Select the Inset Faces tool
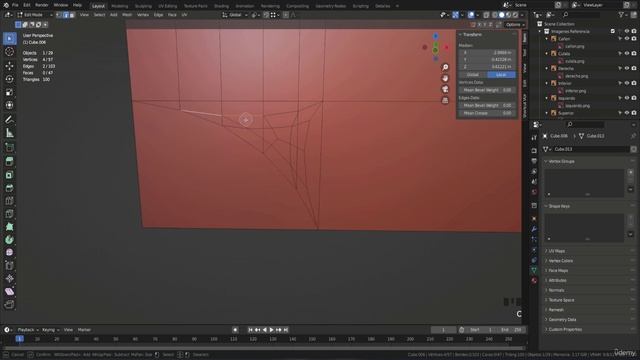Screen dimensions: 640x360 pyautogui.click(x=9, y=175)
